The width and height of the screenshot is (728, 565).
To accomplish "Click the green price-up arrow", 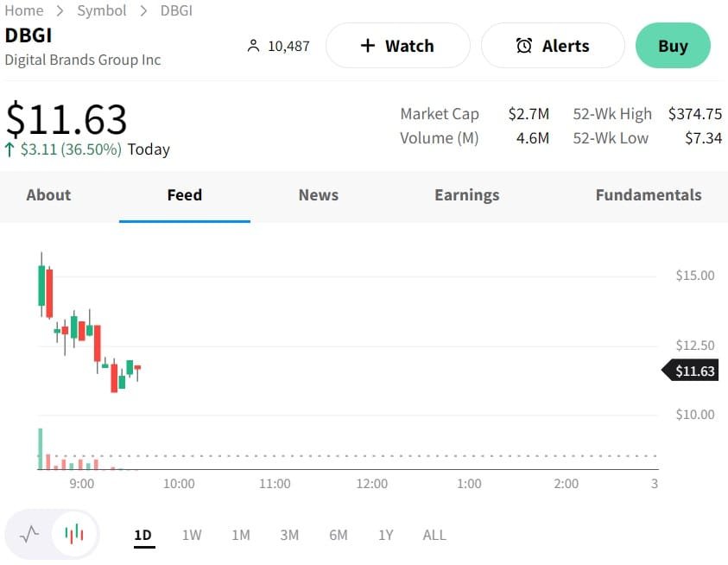I will click(x=9, y=149).
